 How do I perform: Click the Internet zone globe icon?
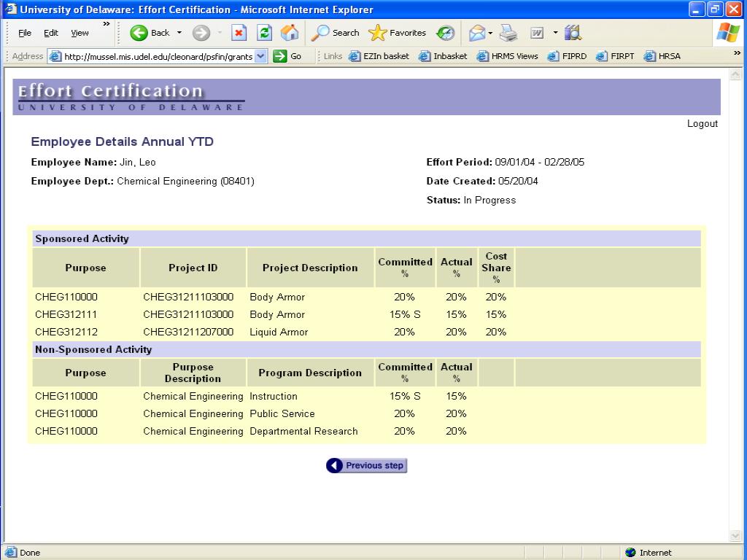(x=630, y=553)
